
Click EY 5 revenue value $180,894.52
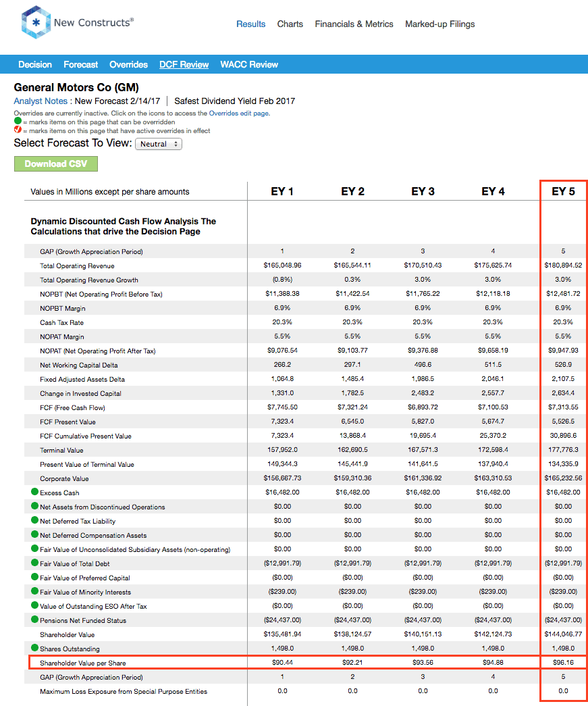[563, 266]
